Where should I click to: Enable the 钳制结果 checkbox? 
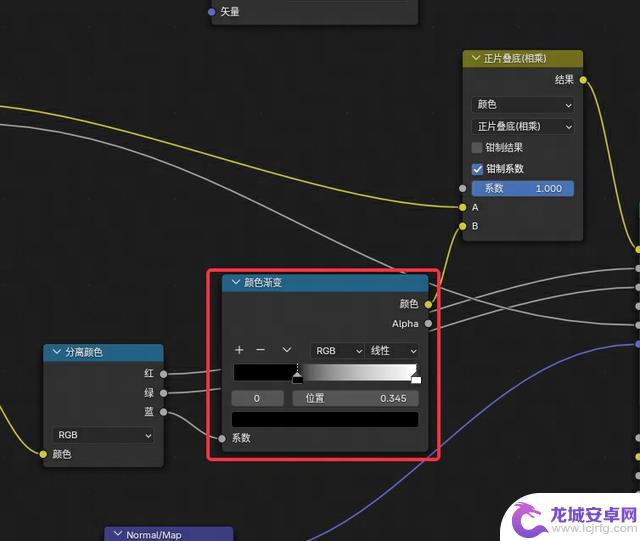click(477, 147)
